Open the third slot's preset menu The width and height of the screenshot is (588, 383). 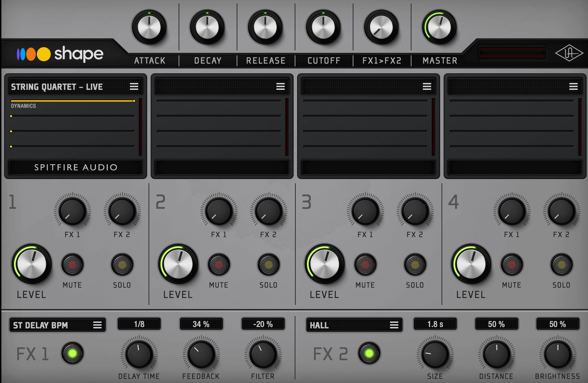[427, 86]
